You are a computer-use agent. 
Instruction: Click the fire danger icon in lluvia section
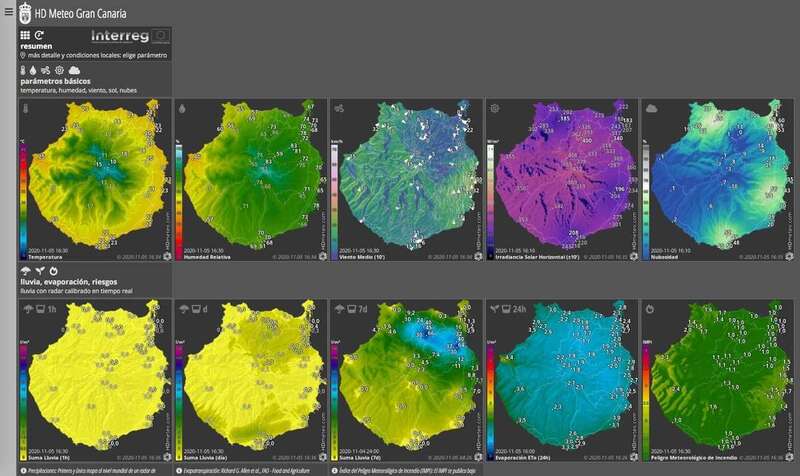coord(54,271)
